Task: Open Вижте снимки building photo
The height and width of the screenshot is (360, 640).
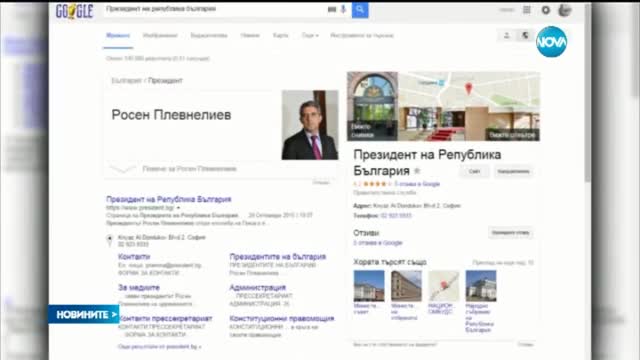Action: point(372,106)
